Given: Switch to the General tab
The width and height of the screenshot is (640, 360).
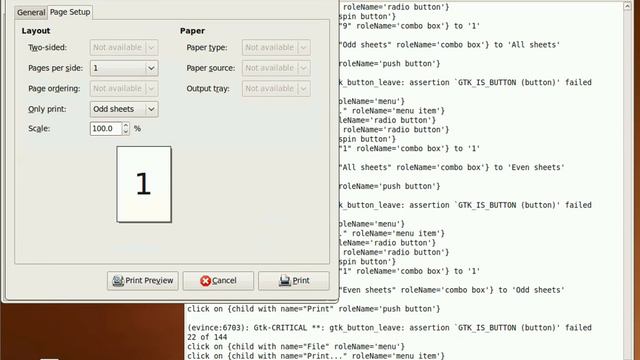Looking at the screenshot, I should (x=31, y=12).
